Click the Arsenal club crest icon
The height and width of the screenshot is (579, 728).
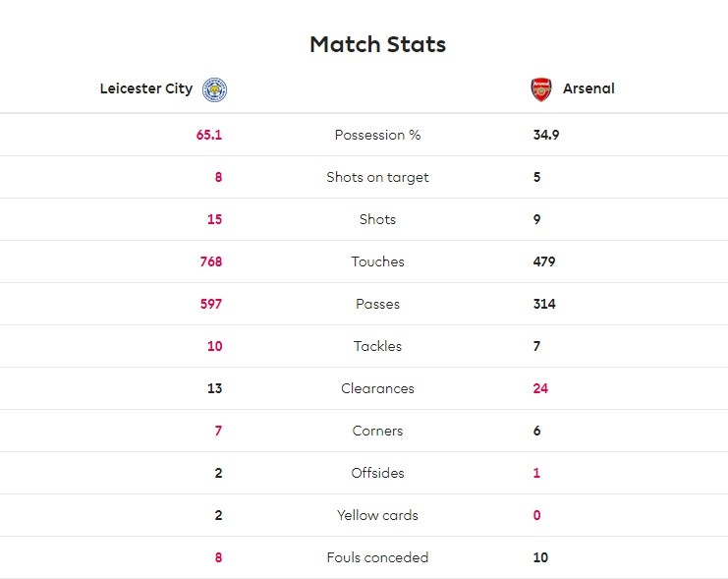click(x=541, y=89)
